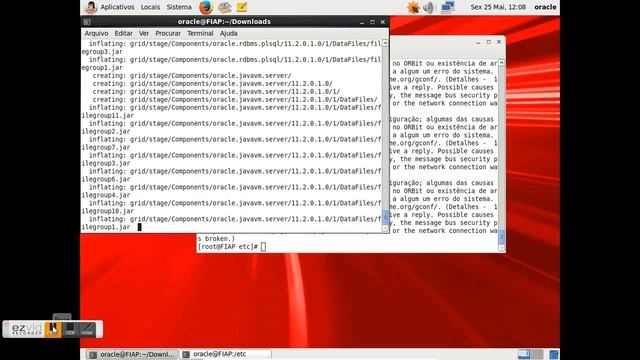The height and width of the screenshot is (360, 640).
Task: Launch Firefox from the top panel
Action: click(206, 7)
